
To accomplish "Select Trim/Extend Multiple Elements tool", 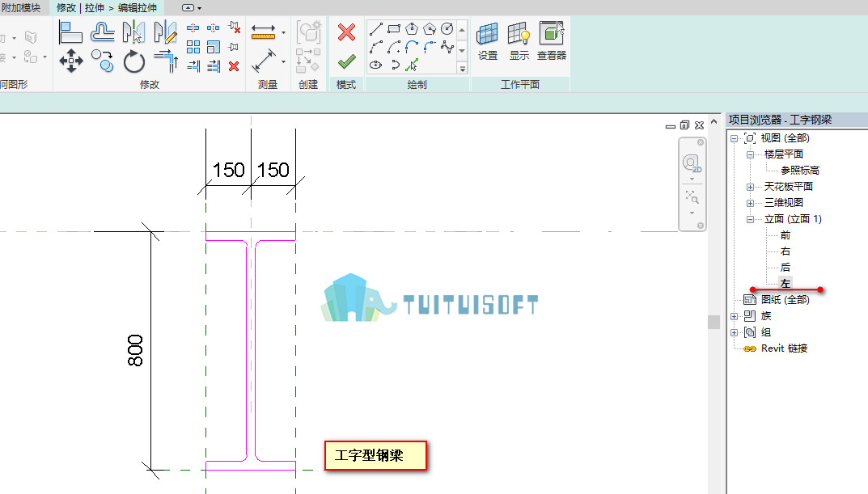I will [214, 66].
